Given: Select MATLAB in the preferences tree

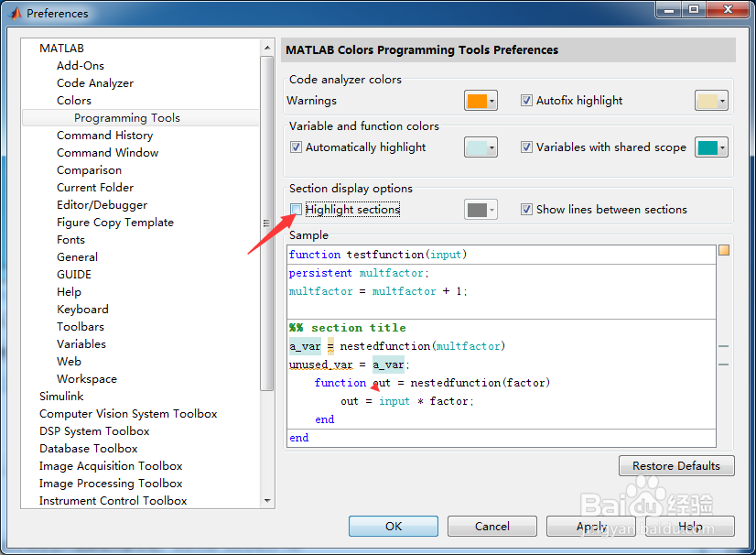Looking at the screenshot, I should click(x=61, y=49).
